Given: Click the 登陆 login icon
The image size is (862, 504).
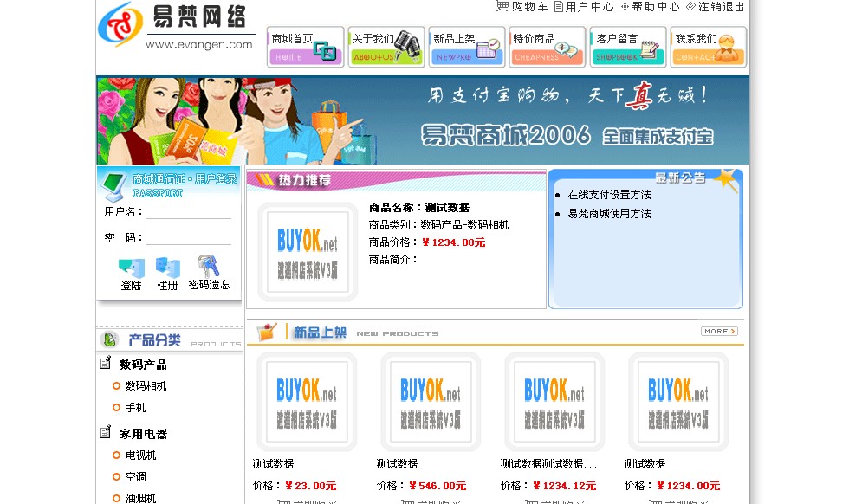Looking at the screenshot, I should [132, 274].
